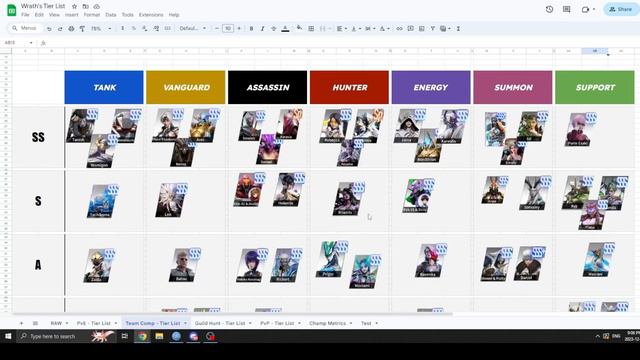Select the SS tier row label
The image size is (640, 360).
[38, 137]
